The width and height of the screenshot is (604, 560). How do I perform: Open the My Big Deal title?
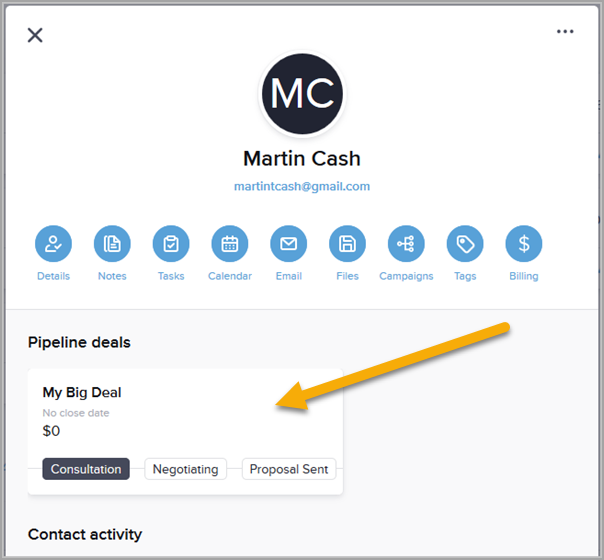click(x=82, y=392)
